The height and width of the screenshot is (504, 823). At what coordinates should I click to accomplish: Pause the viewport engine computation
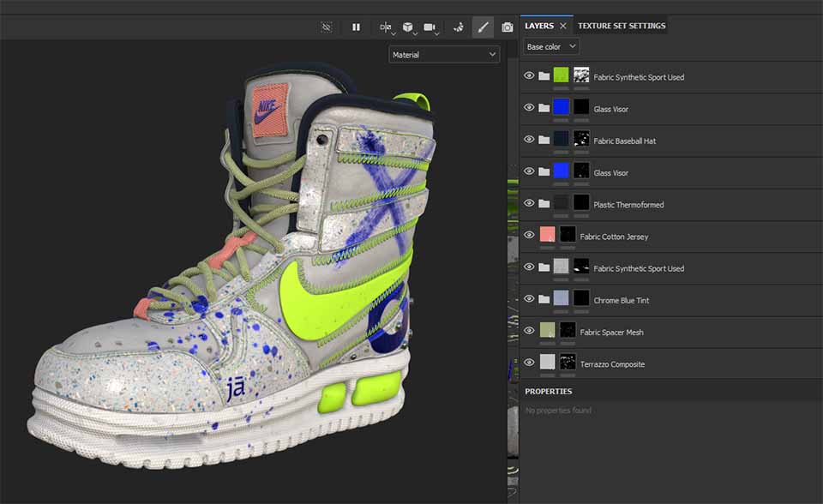click(x=356, y=27)
